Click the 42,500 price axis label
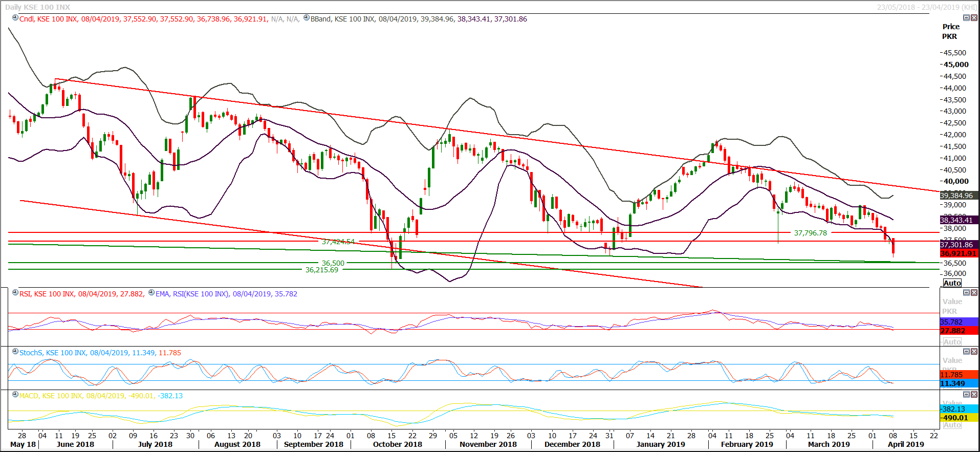Image resolution: width=980 pixels, height=452 pixels. click(955, 123)
